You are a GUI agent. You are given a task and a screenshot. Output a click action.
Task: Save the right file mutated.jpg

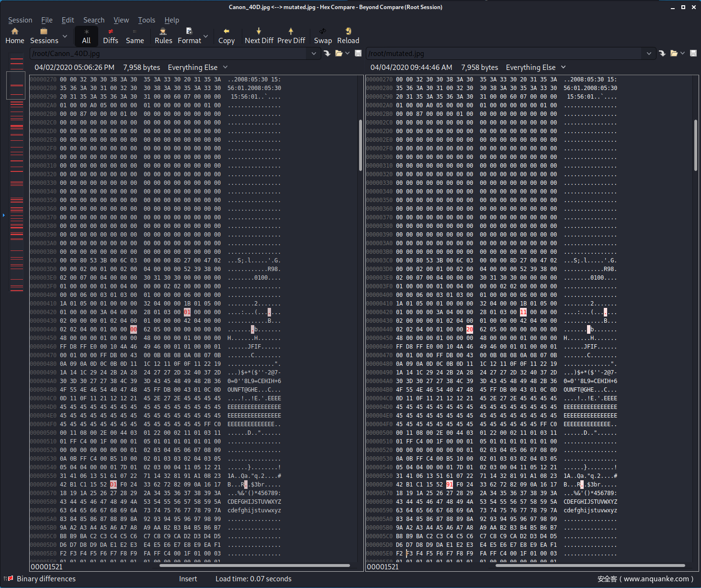pyautogui.click(x=693, y=53)
